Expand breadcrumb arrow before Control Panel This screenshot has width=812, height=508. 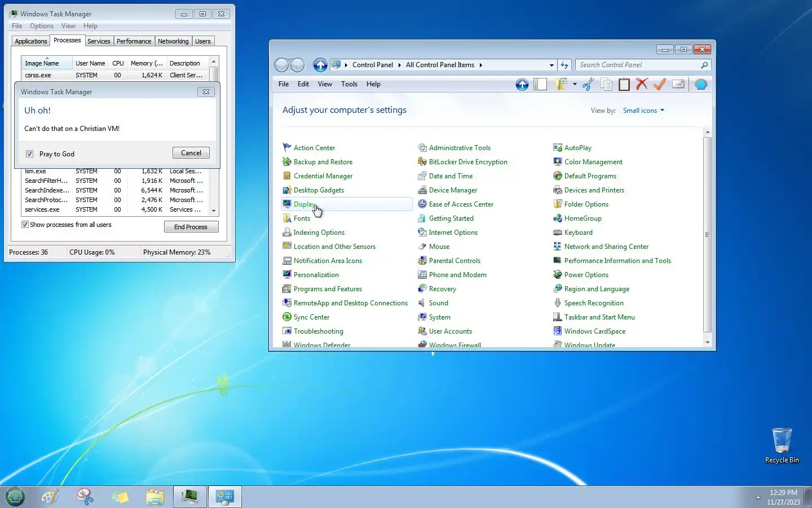click(x=346, y=65)
